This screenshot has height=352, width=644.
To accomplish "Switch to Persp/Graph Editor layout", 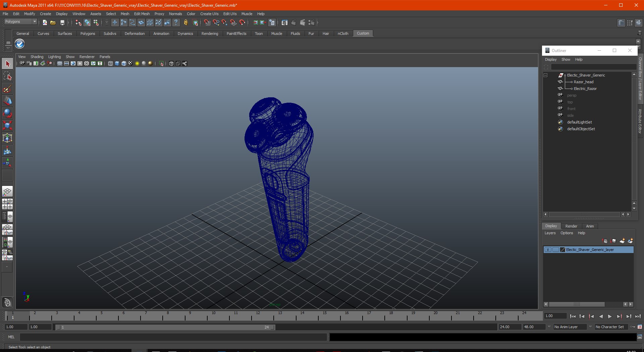I will point(7,229).
